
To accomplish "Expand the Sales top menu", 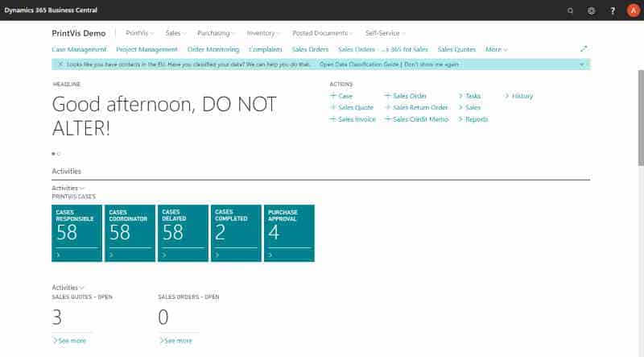I will tap(175, 33).
